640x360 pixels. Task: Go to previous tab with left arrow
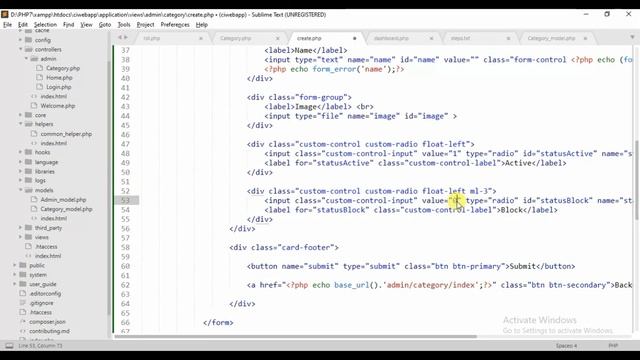click(x=120, y=37)
